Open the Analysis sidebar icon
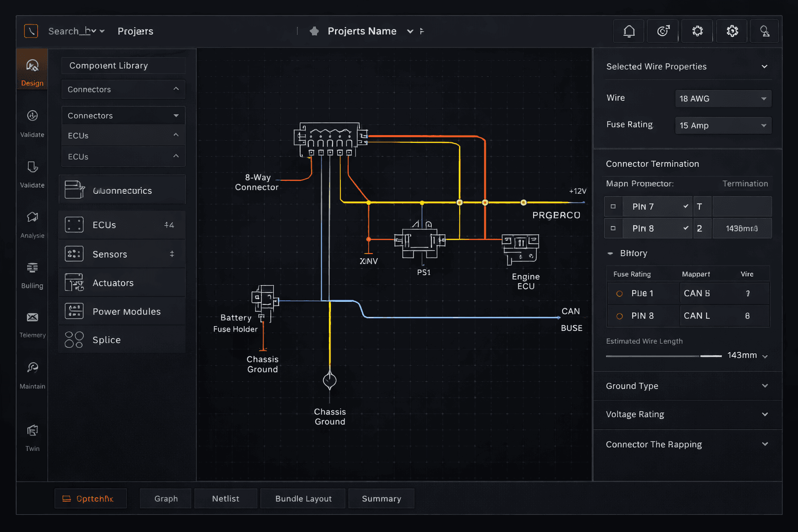 click(32, 223)
